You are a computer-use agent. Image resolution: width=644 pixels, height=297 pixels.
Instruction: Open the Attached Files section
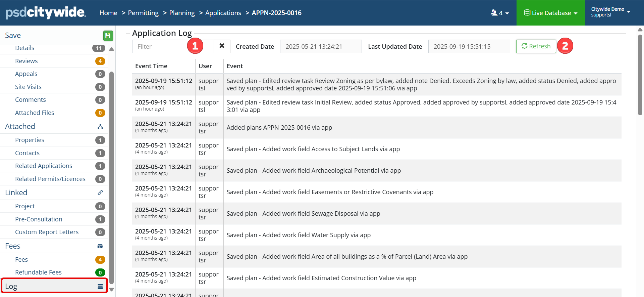tap(35, 113)
